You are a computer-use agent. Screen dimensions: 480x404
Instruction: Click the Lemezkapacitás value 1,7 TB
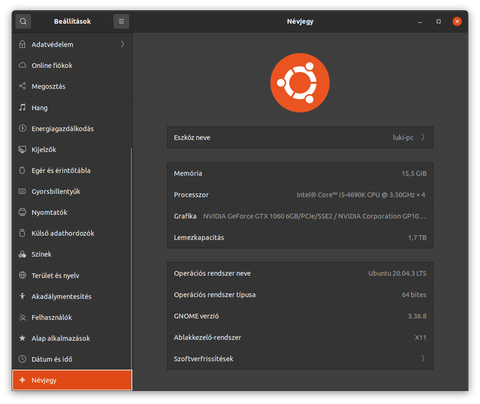tap(417, 237)
